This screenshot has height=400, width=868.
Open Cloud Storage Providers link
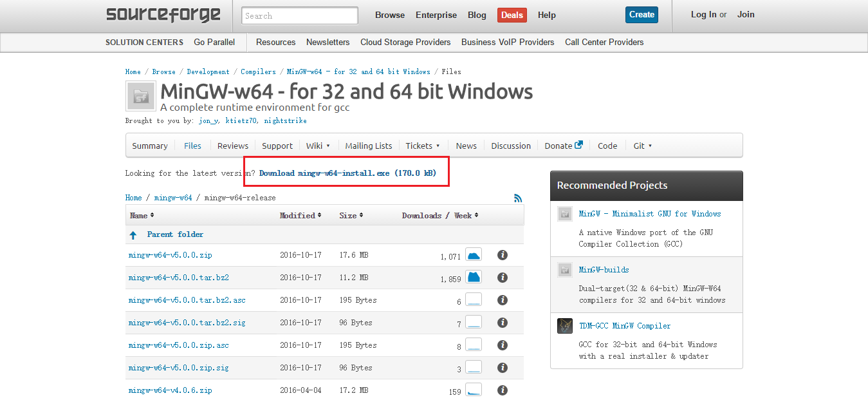(405, 42)
